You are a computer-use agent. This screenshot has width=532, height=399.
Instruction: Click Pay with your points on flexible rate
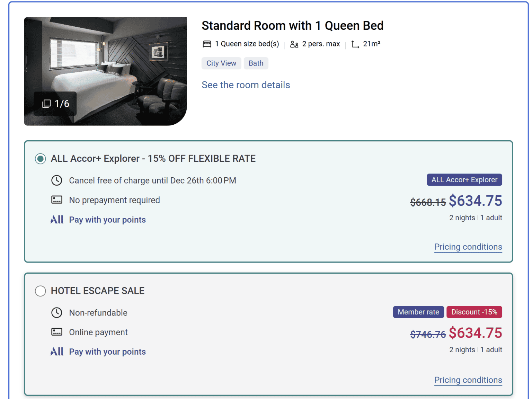[x=107, y=220]
